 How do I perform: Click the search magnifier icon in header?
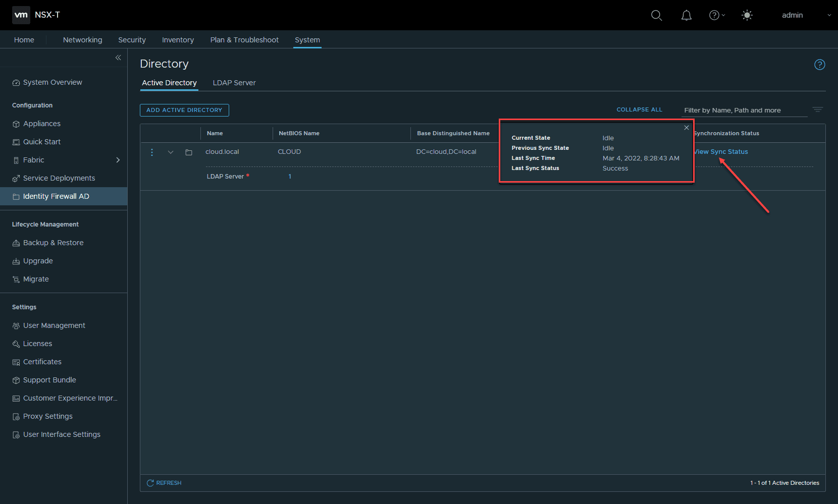coord(656,15)
